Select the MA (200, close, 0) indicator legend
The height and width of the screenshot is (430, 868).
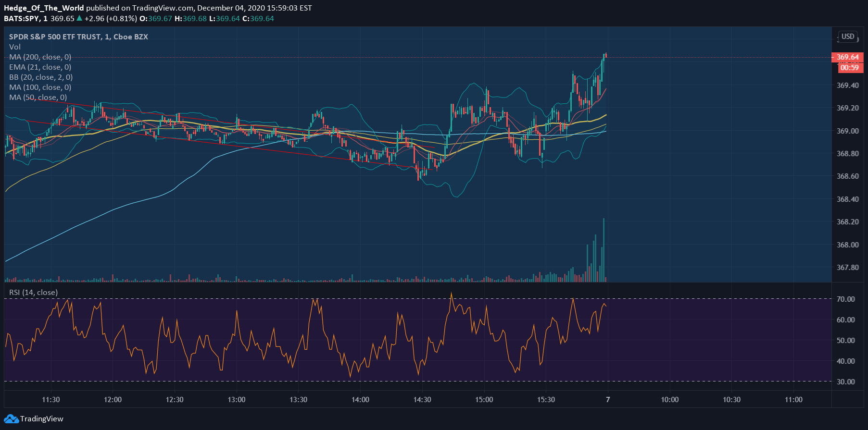click(x=40, y=57)
